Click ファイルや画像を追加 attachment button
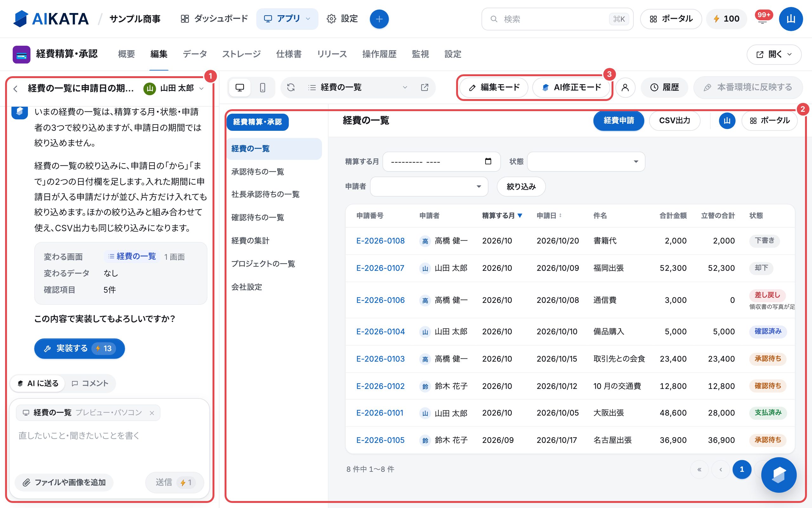Image resolution: width=812 pixels, height=508 pixels. (x=64, y=483)
